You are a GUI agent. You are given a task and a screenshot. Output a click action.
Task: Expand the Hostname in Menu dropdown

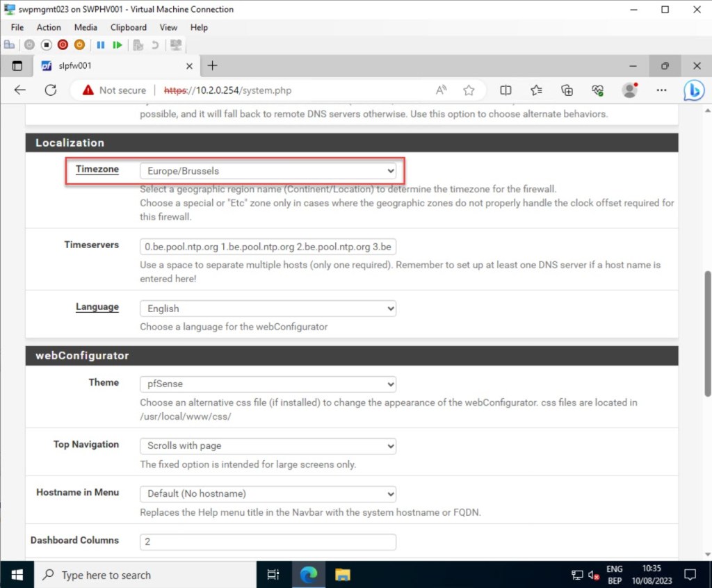pos(268,493)
